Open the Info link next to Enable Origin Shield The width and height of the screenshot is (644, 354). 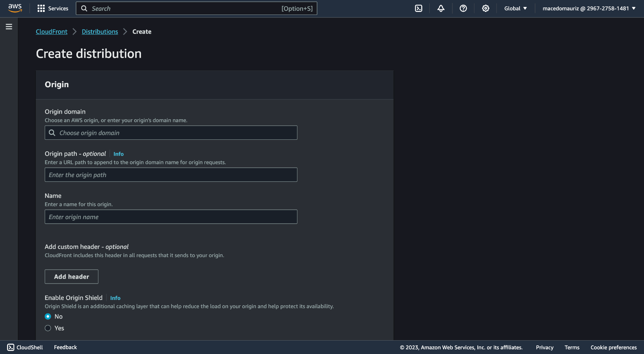pyautogui.click(x=115, y=298)
